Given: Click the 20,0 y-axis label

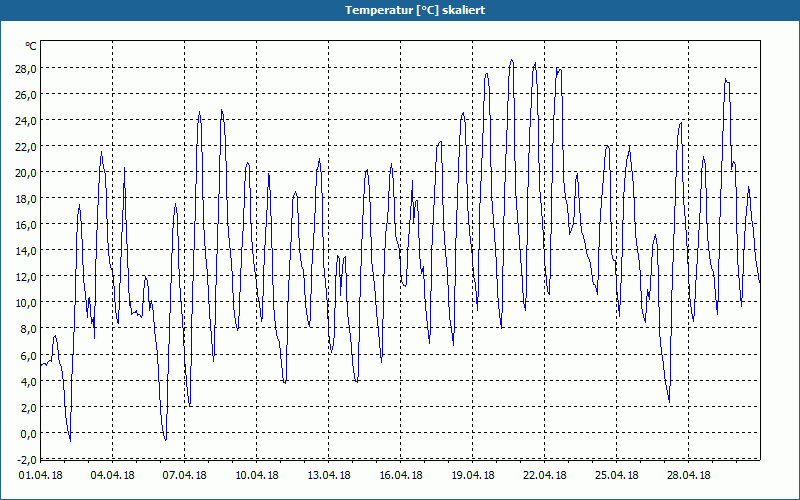Looking at the screenshot, I should point(26,173).
